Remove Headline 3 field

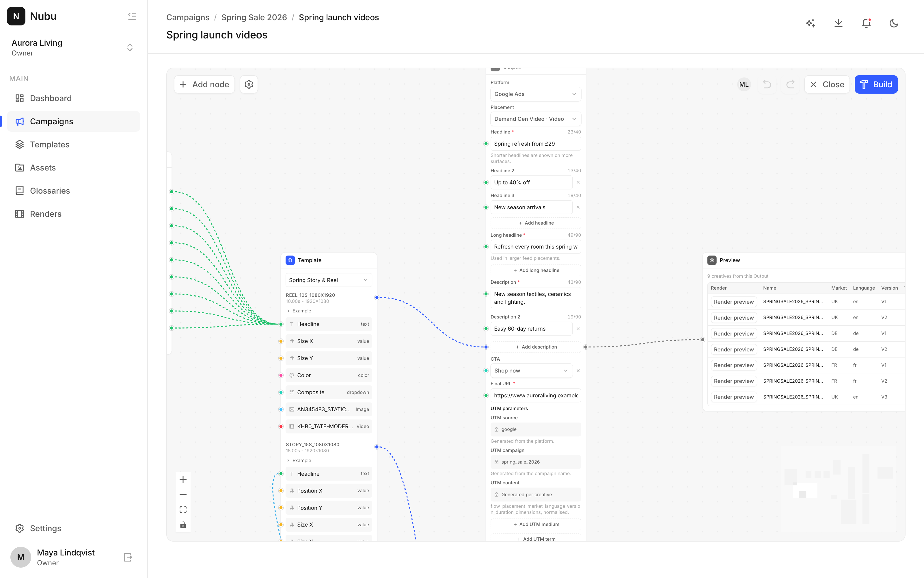coord(578,207)
